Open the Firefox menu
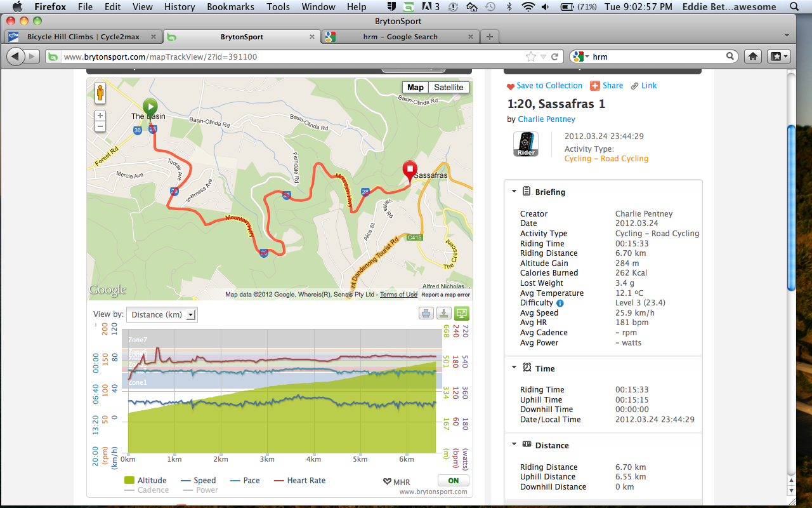The height and width of the screenshot is (508, 812). click(x=51, y=7)
